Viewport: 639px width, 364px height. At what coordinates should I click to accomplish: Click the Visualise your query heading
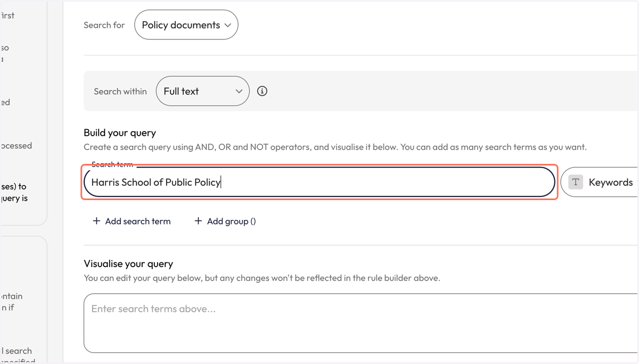128,263
